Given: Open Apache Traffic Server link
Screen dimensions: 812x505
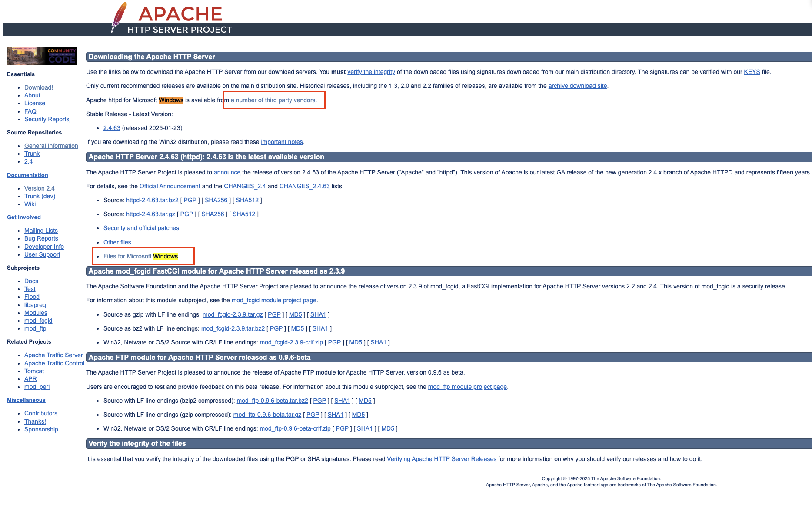Looking at the screenshot, I should click(53, 355).
